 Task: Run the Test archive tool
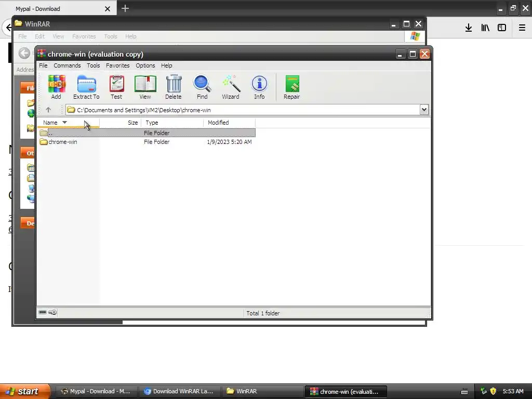point(116,87)
